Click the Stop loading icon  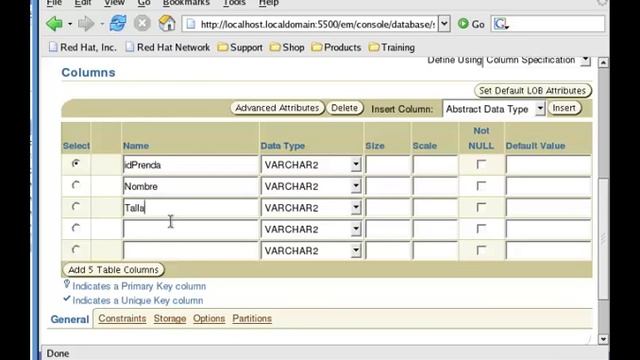tap(142, 24)
